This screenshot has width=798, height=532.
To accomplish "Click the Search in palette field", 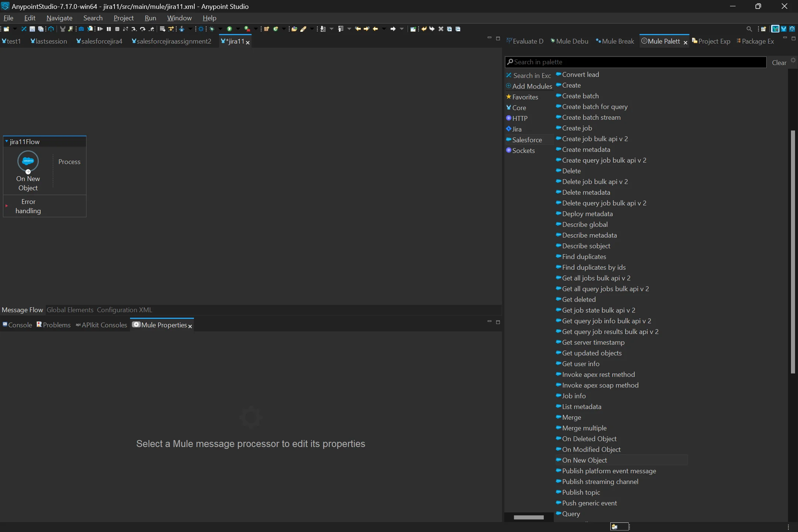I will 635,62.
